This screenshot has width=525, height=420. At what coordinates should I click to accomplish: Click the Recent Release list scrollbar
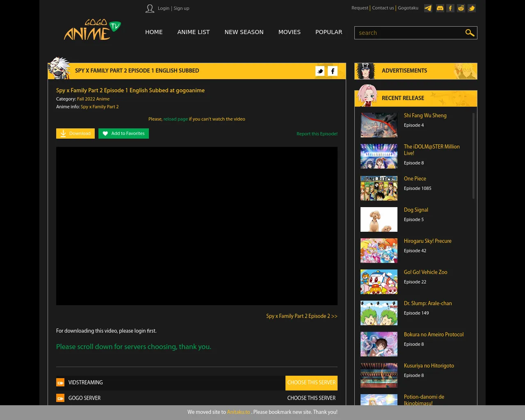(474, 156)
